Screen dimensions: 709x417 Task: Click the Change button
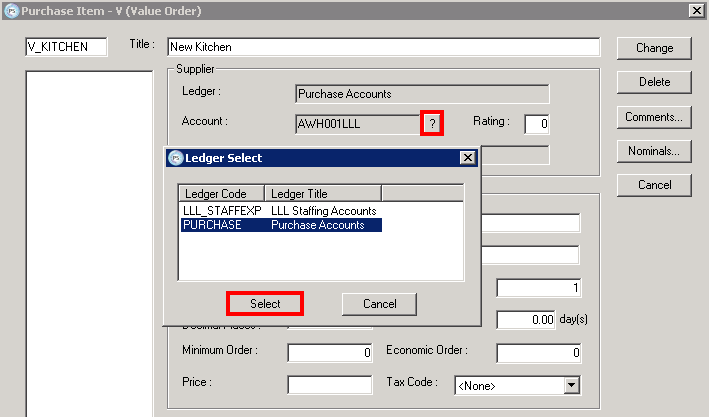pos(654,48)
